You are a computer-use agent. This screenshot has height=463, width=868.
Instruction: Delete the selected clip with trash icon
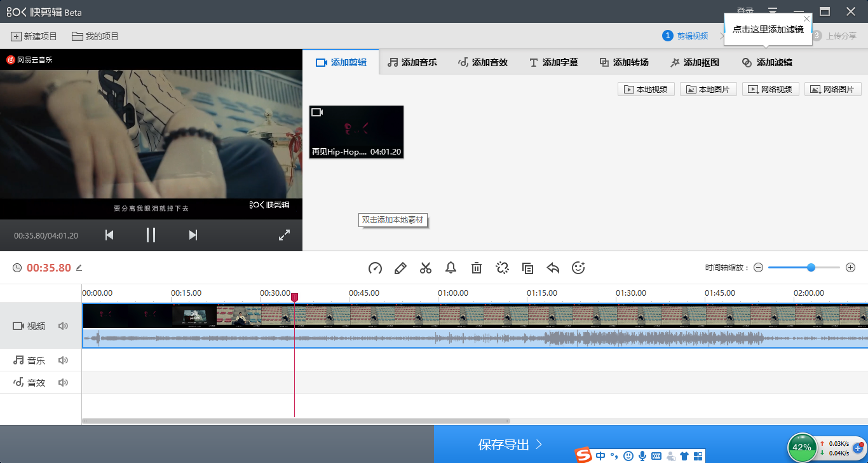click(x=477, y=268)
